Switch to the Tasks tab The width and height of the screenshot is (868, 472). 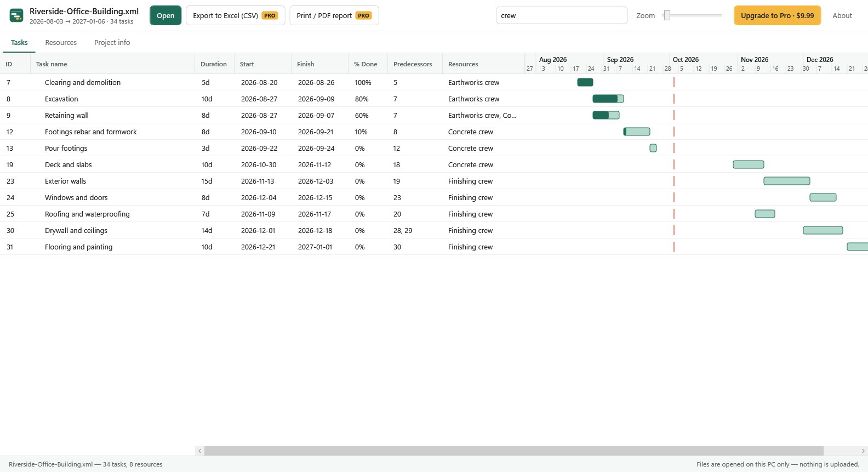pos(19,42)
